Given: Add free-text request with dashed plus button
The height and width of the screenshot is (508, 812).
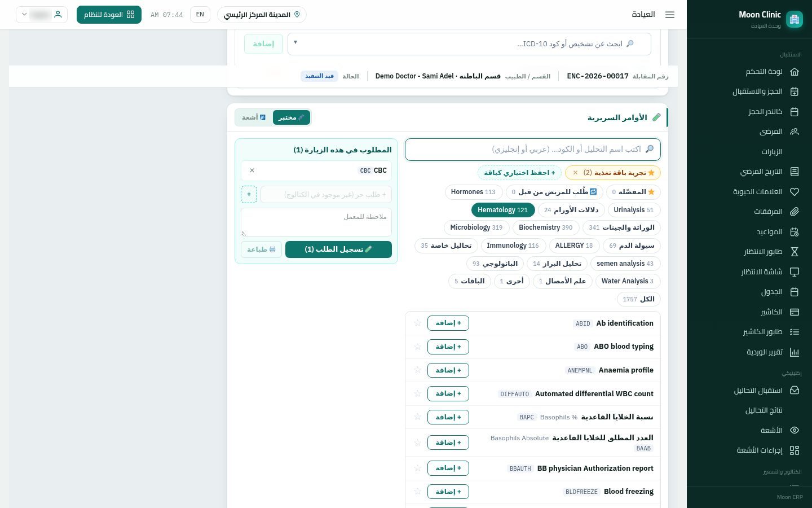Looking at the screenshot, I should [249, 195].
